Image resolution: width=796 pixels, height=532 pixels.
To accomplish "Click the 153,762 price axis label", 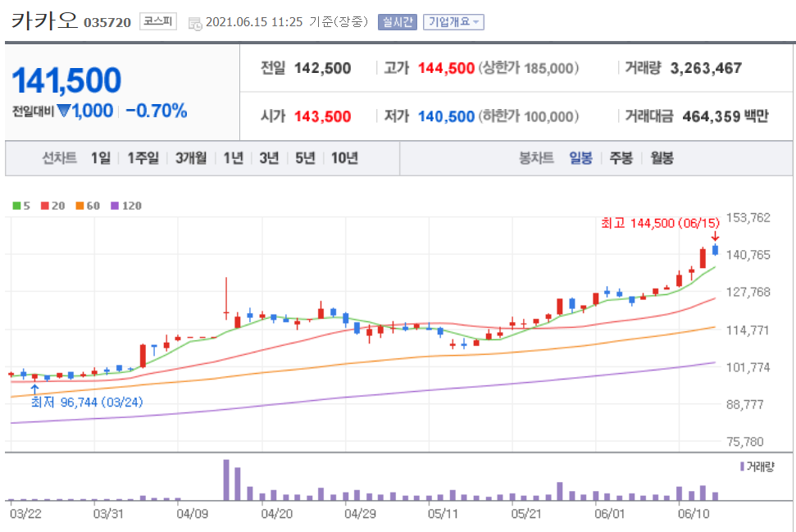I will 748,218.
